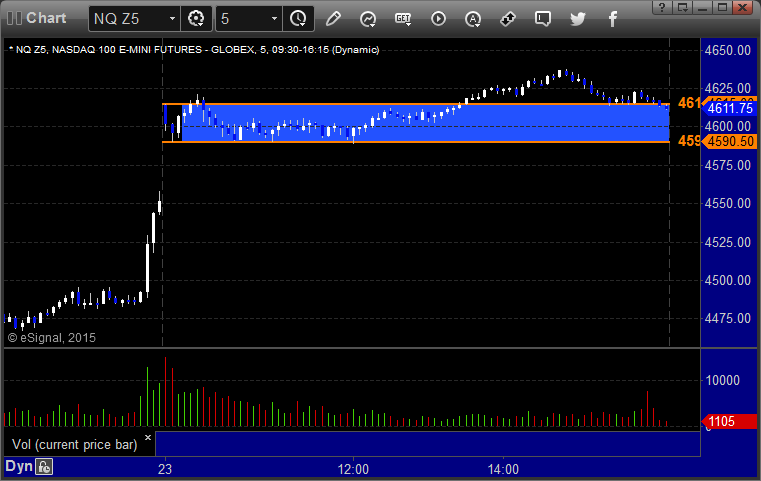
Task: Click the 4650.00 price axis label
Action: coord(728,50)
